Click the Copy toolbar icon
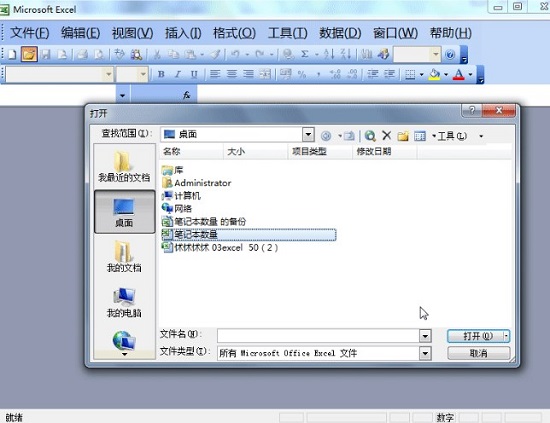 [x=173, y=55]
